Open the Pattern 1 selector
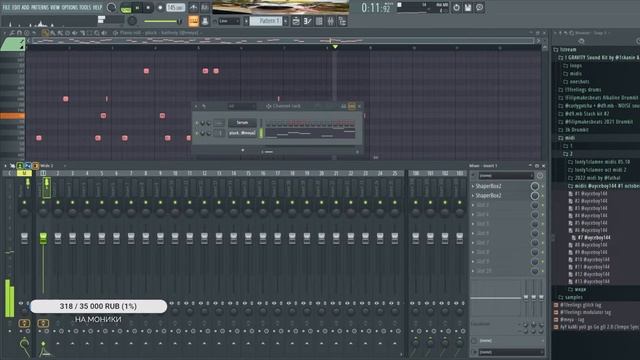The image size is (640, 360). pos(266,21)
